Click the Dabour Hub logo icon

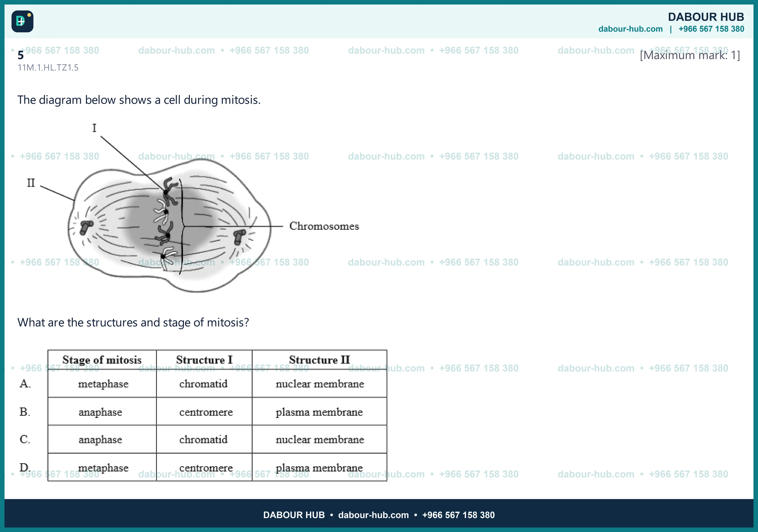pyautogui.click(x=22, y=21)
